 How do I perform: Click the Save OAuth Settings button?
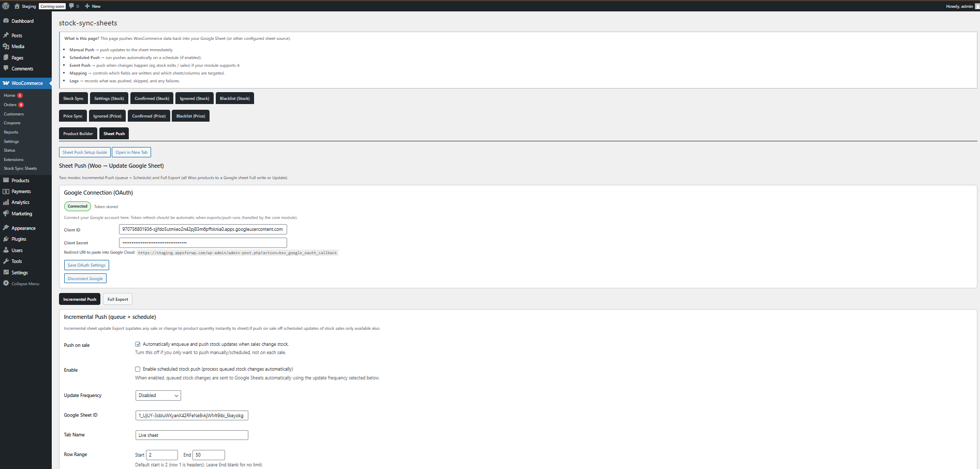pos(86,265)
